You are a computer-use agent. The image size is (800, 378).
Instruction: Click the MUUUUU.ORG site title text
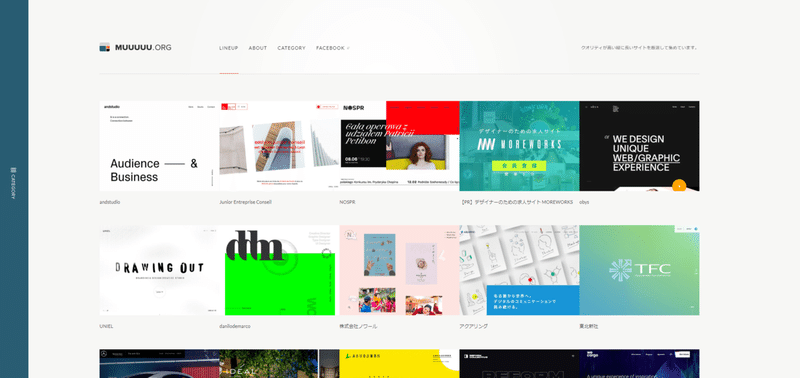click(x=143, y=47)
